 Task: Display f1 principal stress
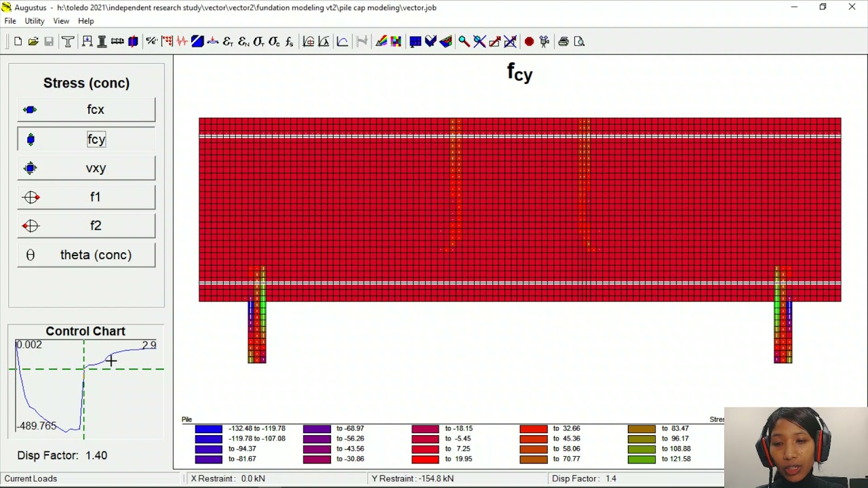tap(86, 197)
